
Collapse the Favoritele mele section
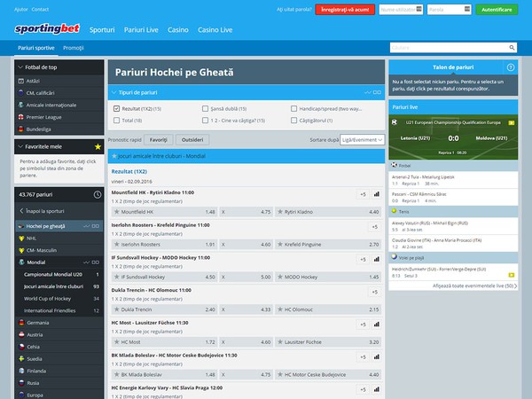coord(20,146)
